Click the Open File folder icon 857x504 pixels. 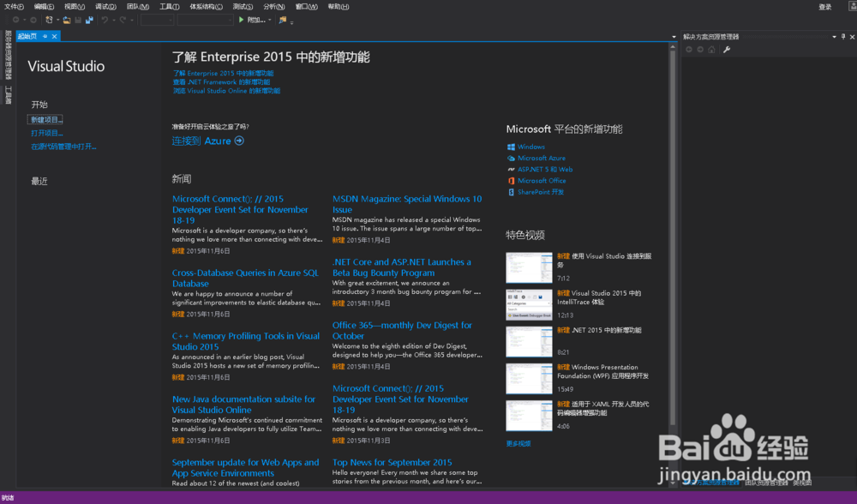tap(67, 20)
